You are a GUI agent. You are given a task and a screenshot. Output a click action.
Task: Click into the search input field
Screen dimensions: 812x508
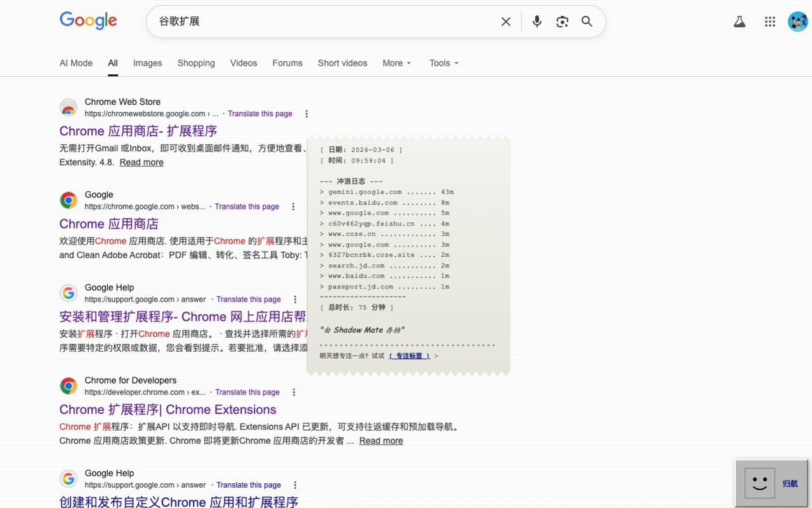[x=324, y=22]
